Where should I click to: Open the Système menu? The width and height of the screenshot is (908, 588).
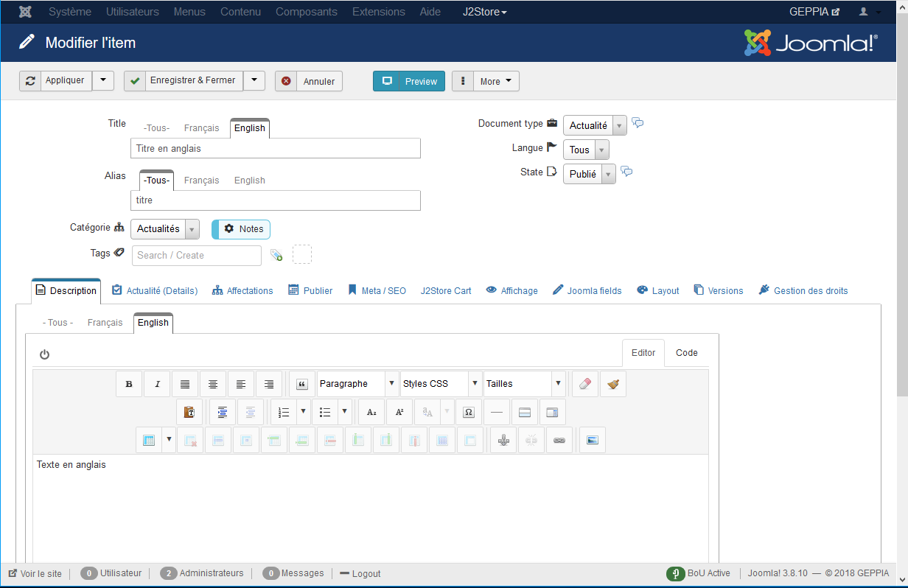(70, 12)
